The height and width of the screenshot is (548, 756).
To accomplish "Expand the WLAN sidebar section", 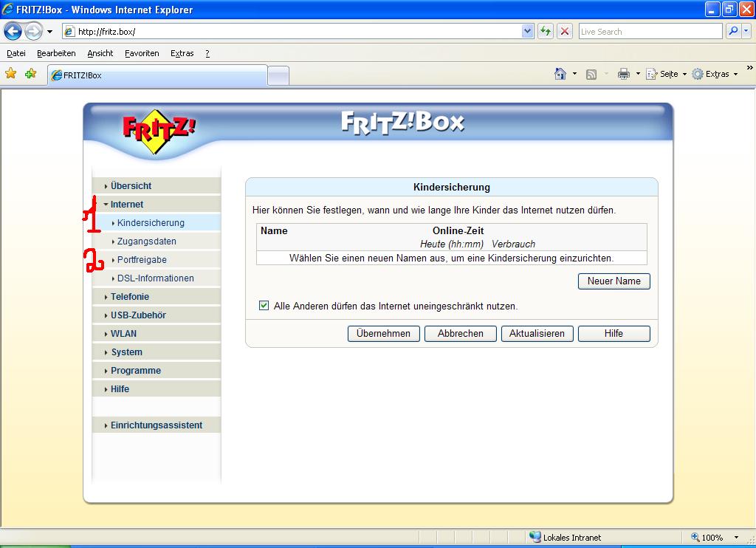I will pyautogui.click(x=157, y=333).
